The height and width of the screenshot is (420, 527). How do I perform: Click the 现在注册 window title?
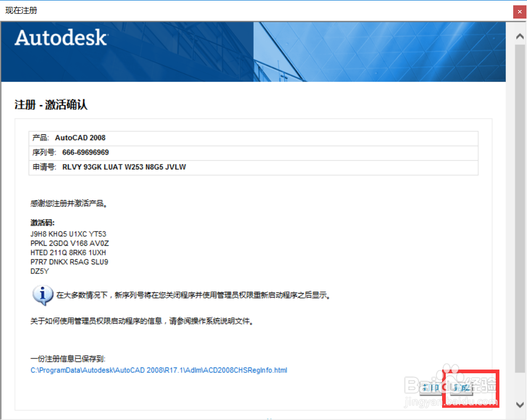tap(21, 11)
